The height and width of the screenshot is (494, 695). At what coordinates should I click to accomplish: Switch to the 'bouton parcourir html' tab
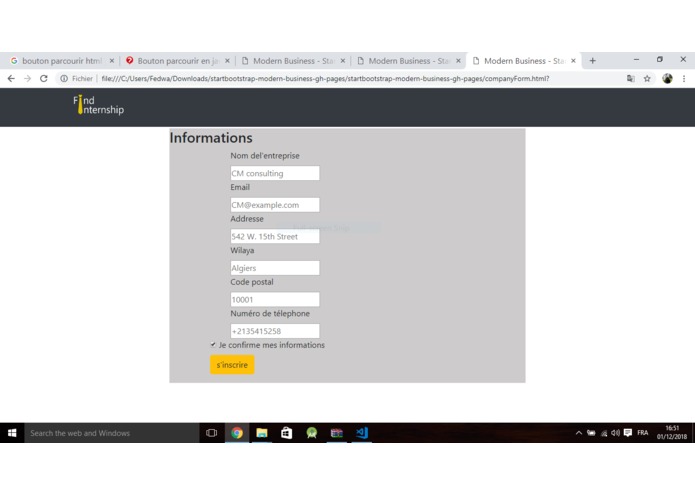[x=61, y=61]
